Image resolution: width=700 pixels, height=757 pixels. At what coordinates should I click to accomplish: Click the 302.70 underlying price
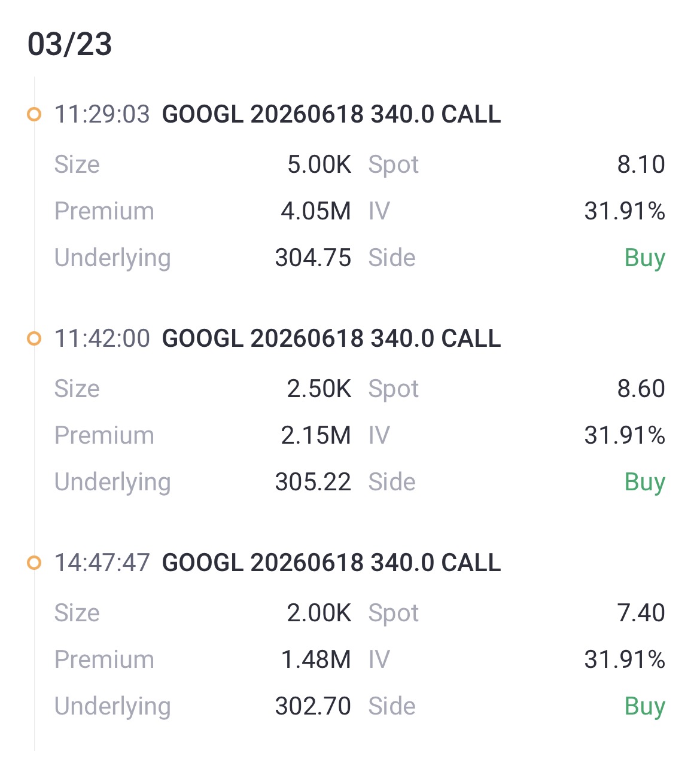tap(313, 706)
